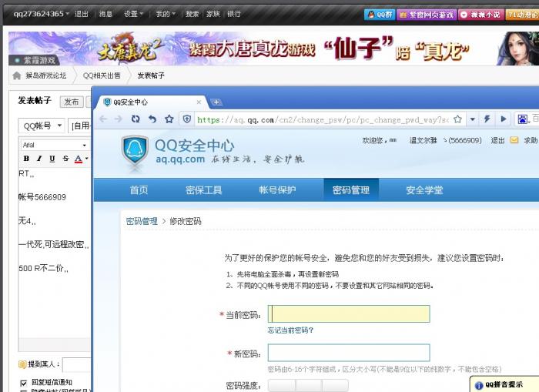This screenshot has width=539, height=392.
Task: Click the 大唐真龙 game banner ad
Action: click(x=273, y=49)
